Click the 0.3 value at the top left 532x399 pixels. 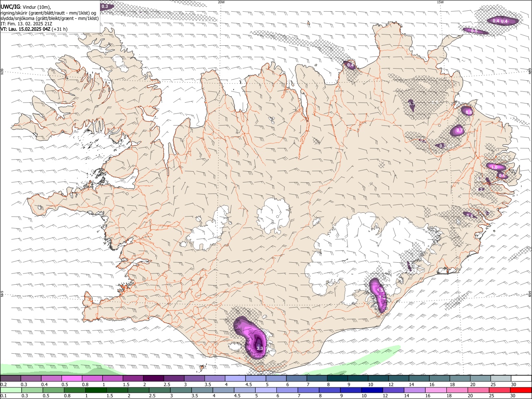(105, 6)
